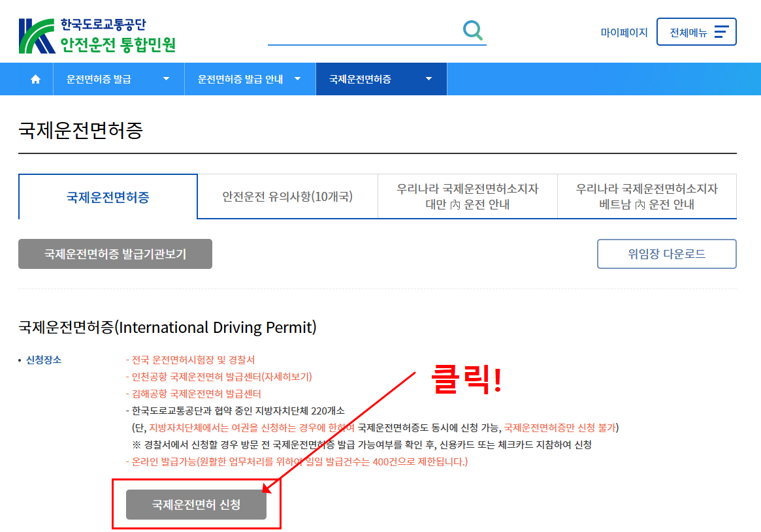Switch to 베트남 內 운전 안내 tab
Screen dimensions: 761x532
(647, 196)
